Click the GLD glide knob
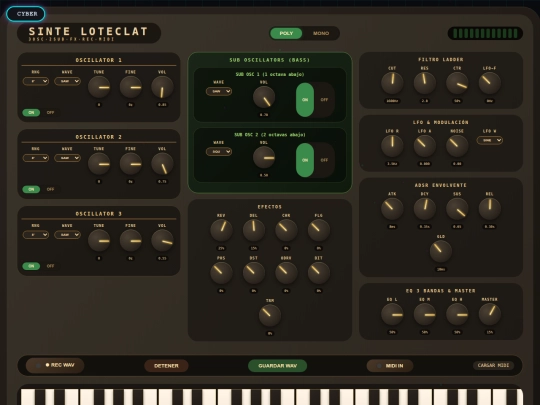Image resolution: width=540 pixels, height=405 pixels. coord(441,251)
